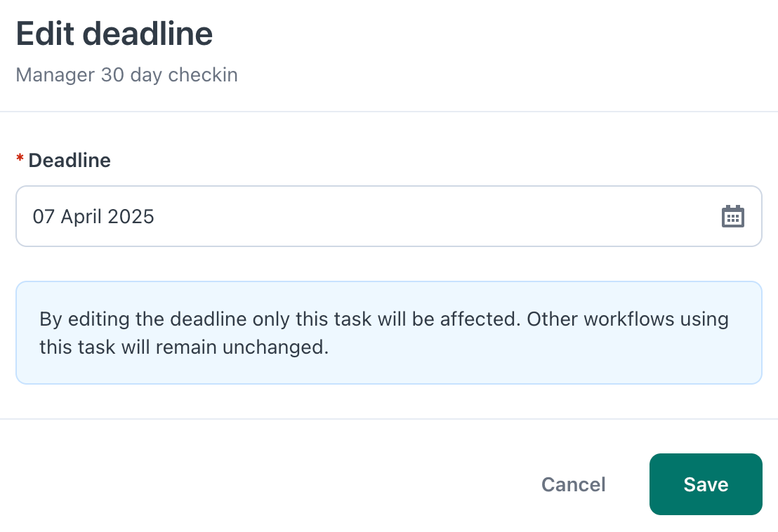
Task: Show calendar via icon in Deadline field
Action: pyautogui.click(x=732, y=216)
